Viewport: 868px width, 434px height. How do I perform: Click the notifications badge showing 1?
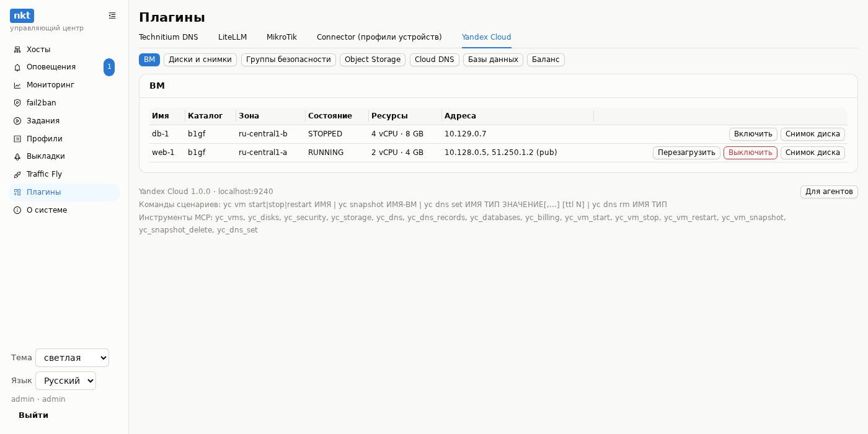[x=109, y=67]
